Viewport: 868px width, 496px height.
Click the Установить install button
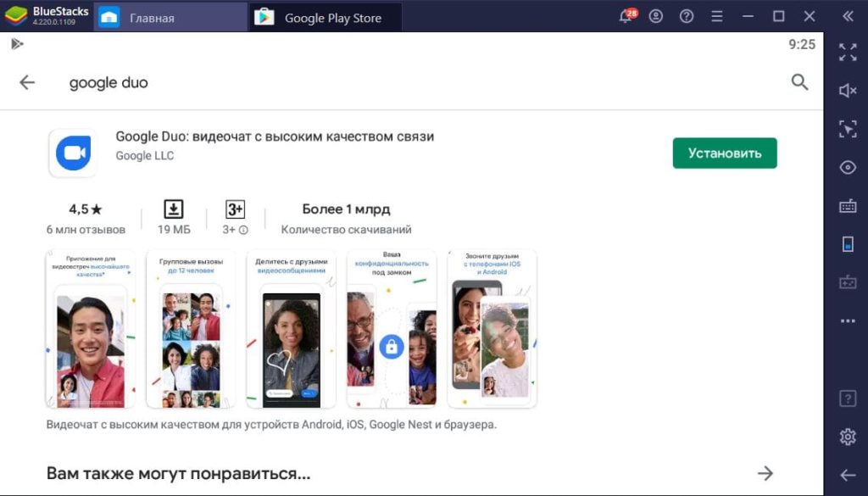725,153
